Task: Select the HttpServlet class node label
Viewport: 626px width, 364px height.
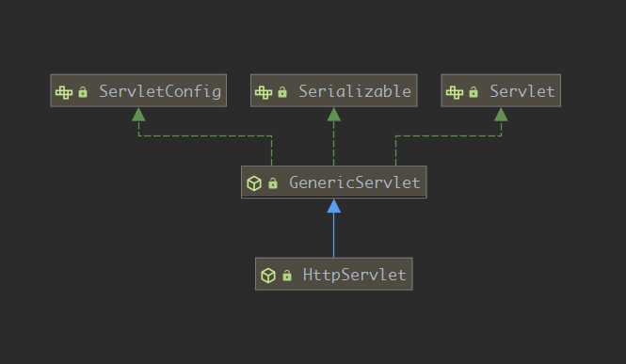Action: 355,275
